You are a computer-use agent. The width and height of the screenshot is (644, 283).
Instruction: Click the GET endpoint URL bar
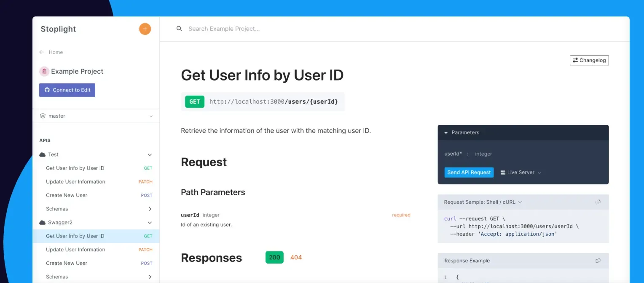263,102
